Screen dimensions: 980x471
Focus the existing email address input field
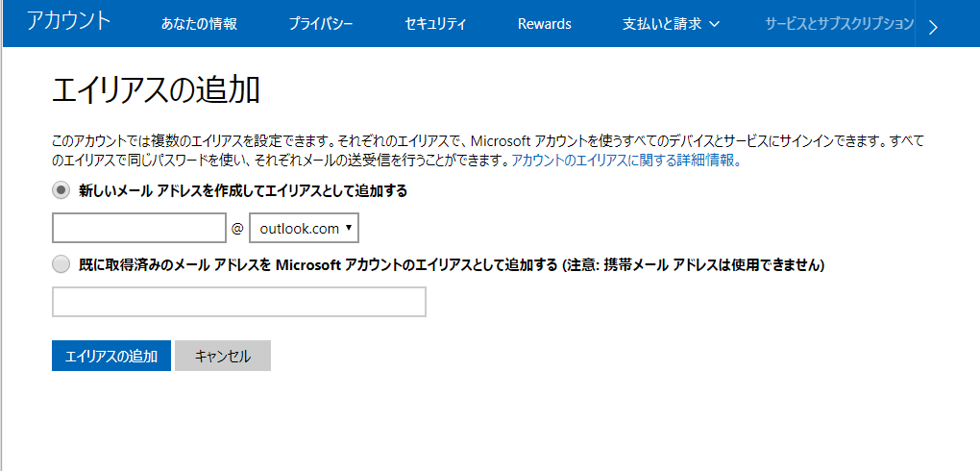click(238, 302)
